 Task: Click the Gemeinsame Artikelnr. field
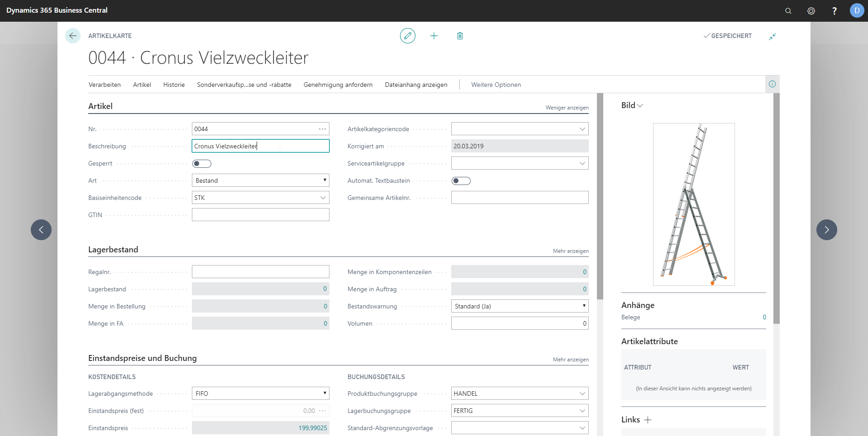click(x=520, y=198)
